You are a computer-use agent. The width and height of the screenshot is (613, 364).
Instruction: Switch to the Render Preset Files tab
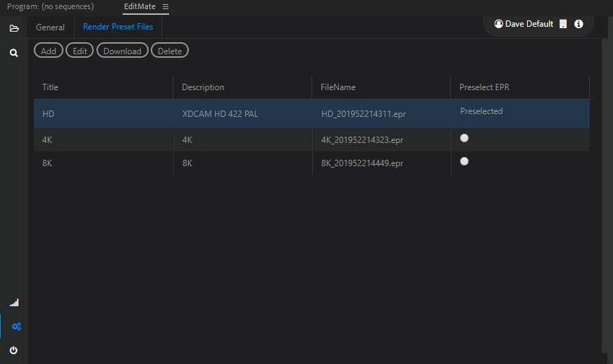tap(118, 27)
